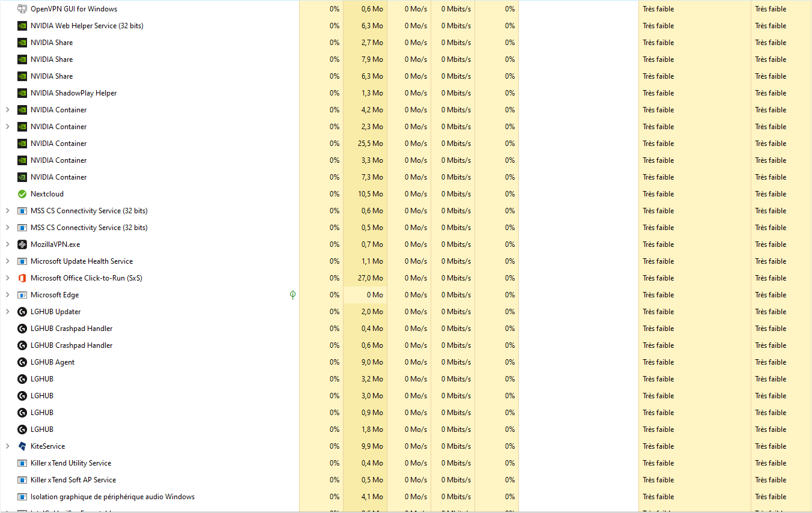Expand MSS CS Connectivity Service using 0,5 Mo
Screen dimensions: 812x513
click(7, 228)
